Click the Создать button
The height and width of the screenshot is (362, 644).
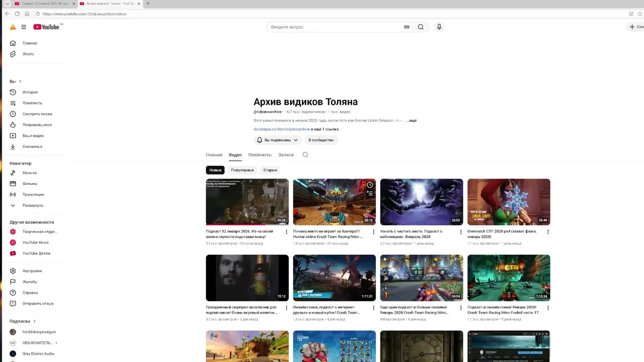[x=636, y=27]
